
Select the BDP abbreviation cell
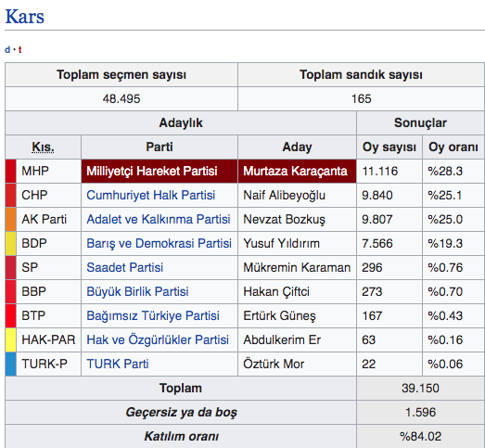point(48,244)
